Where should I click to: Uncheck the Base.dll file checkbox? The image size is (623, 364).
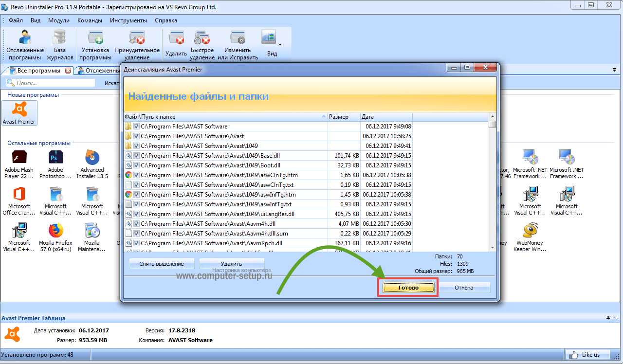[136, 156]
